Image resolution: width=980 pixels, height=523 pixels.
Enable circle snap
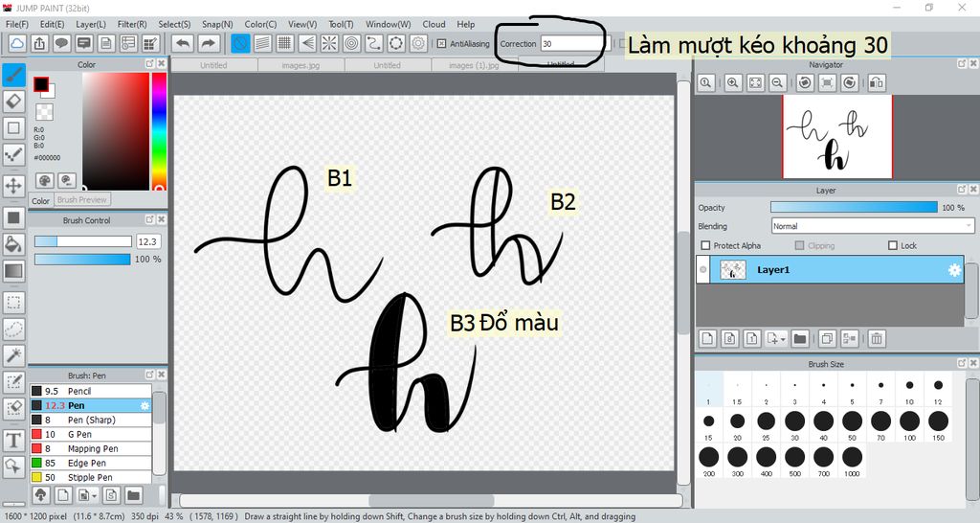pyautogui.click(x=352, y=43)
